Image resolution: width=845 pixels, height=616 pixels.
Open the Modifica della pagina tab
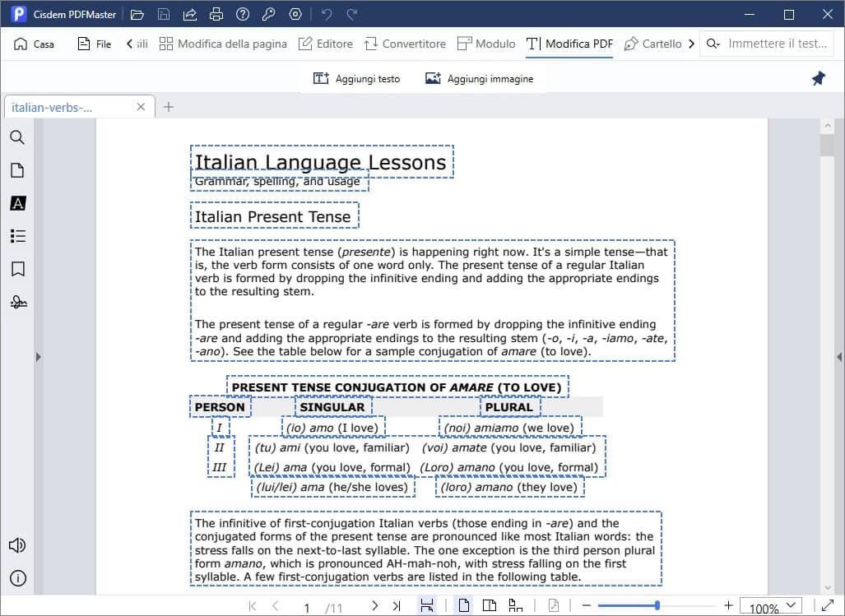pos(223,44)
